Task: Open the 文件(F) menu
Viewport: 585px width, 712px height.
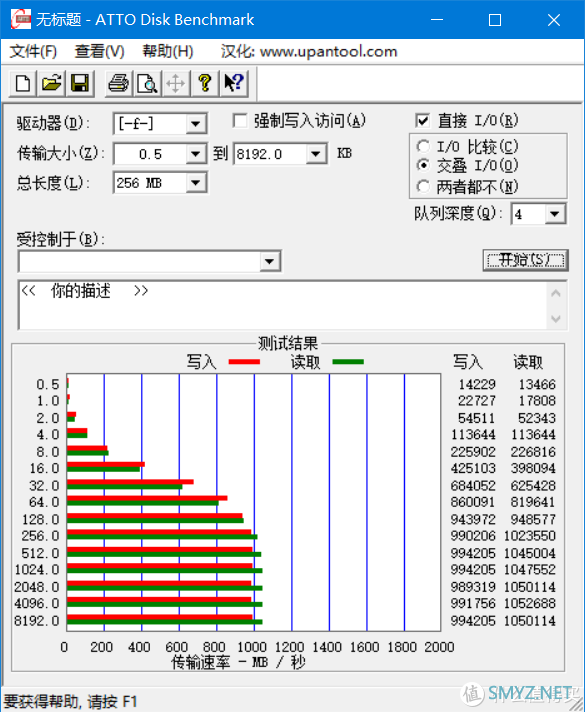Action: click(33, 51)
